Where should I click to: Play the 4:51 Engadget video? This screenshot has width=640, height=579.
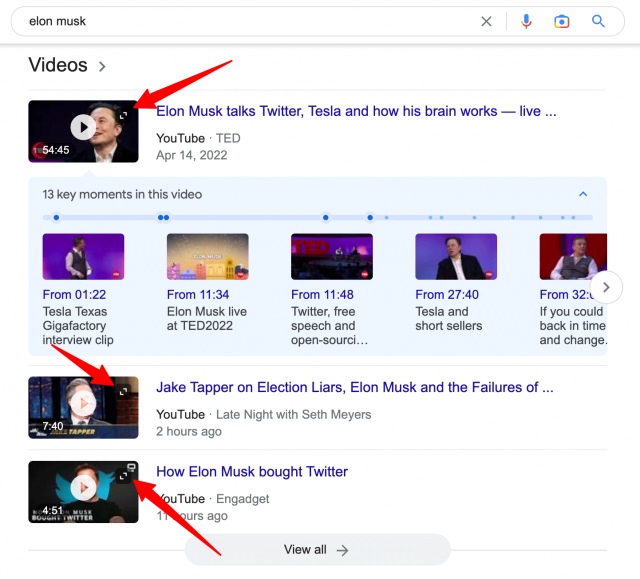point(83,487)
